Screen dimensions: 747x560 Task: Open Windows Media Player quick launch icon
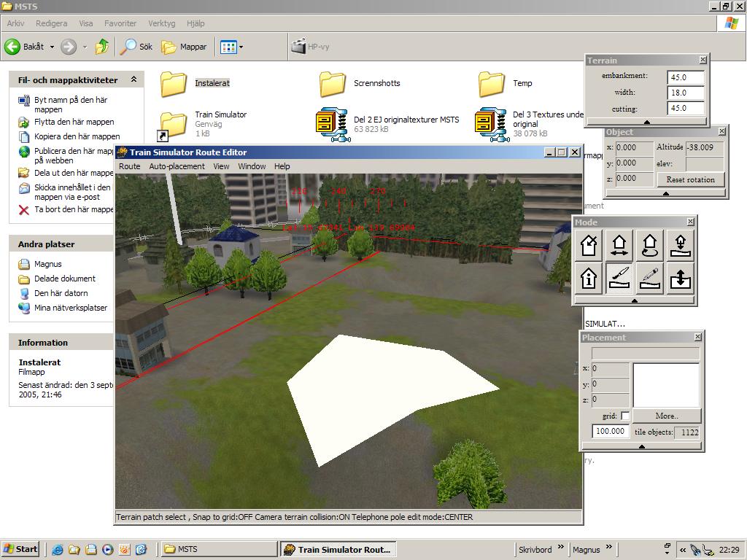tap(108, 550)
